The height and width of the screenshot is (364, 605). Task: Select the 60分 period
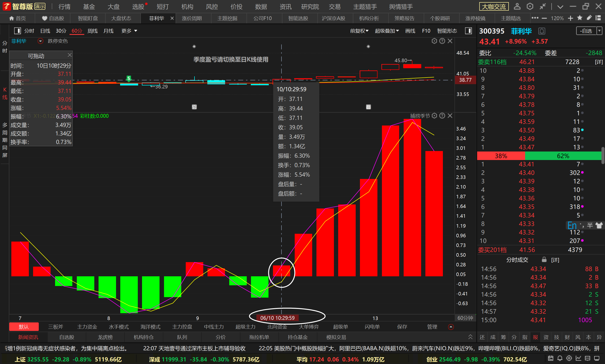tap(77, 31)
